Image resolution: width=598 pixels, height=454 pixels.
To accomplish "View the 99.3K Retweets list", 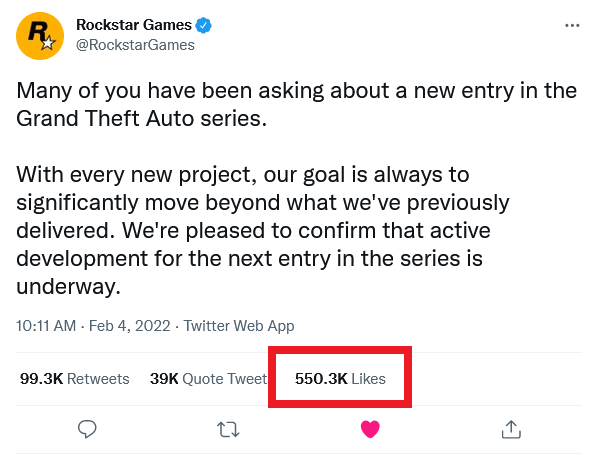I will tap(75, 379).
